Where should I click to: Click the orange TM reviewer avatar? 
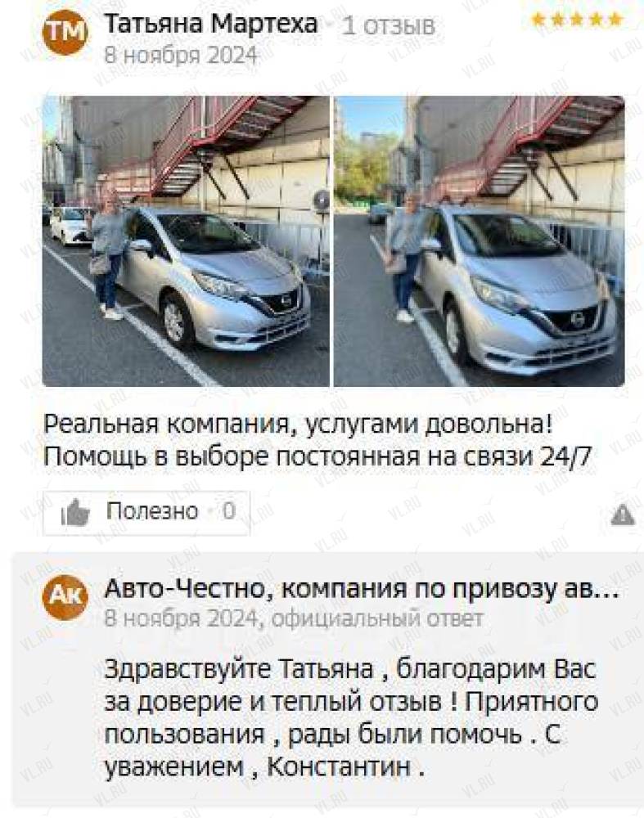[x=65, y=33]
